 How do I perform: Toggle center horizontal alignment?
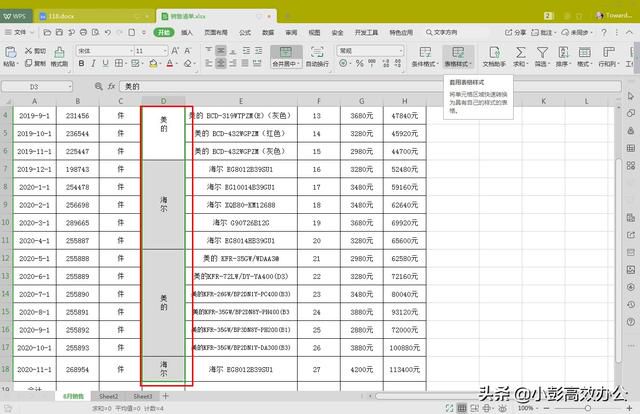(220, 63)
